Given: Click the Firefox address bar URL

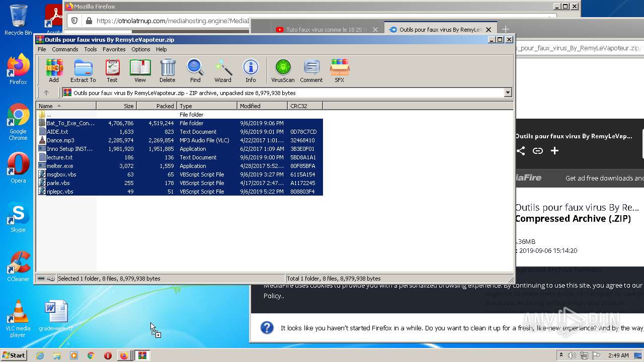Looking at the screenshot, I should click(173, 21).
